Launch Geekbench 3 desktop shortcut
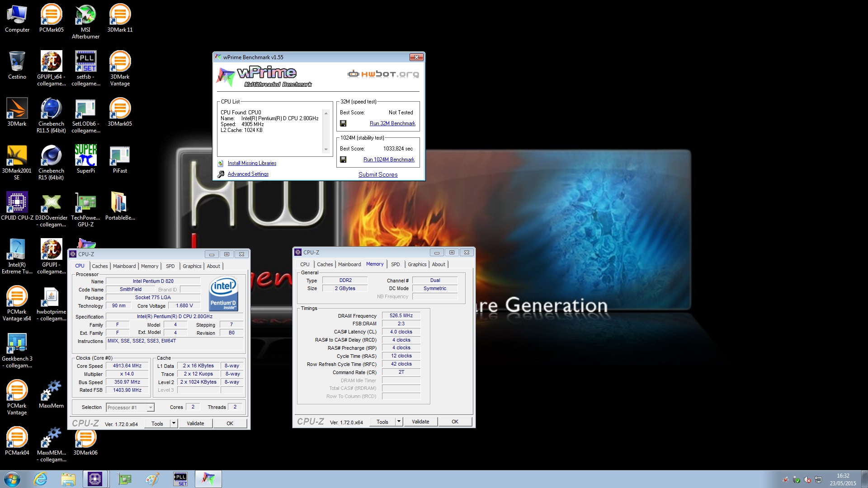Image resolution: width=868 pixels, height=488 pixels. coord(17,350)
